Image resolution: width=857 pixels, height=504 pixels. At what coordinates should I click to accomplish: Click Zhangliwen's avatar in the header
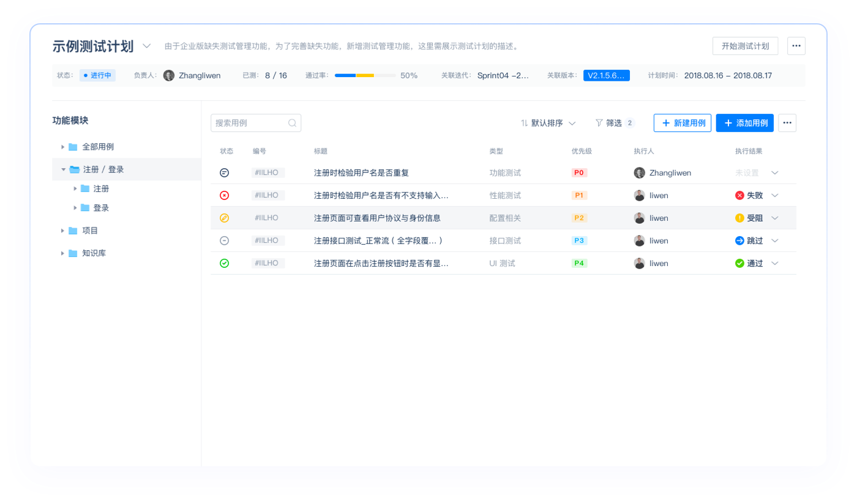tap(169, 75)
